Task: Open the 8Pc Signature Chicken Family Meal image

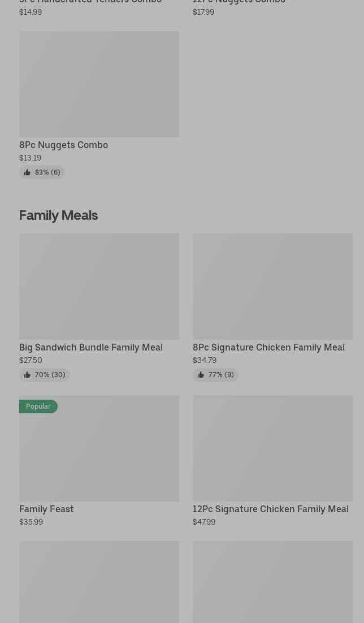Action: (272, 287)
